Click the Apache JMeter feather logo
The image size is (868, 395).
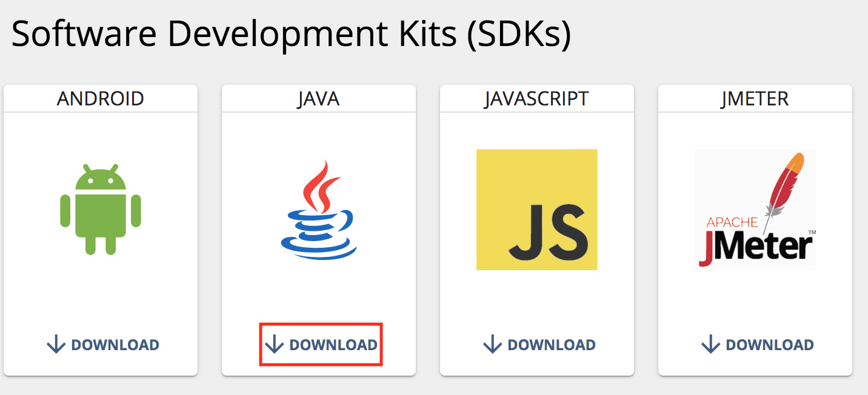tap(755, 210)
